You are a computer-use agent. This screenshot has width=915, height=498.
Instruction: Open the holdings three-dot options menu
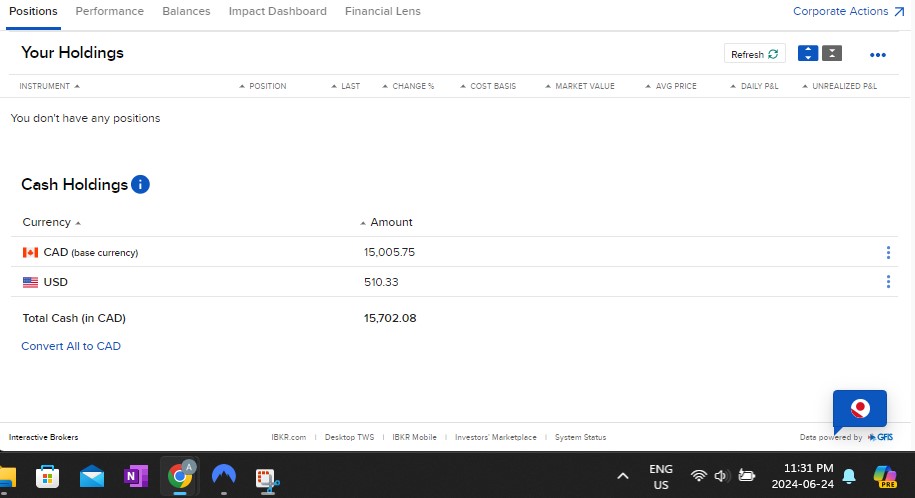point(878,55)
